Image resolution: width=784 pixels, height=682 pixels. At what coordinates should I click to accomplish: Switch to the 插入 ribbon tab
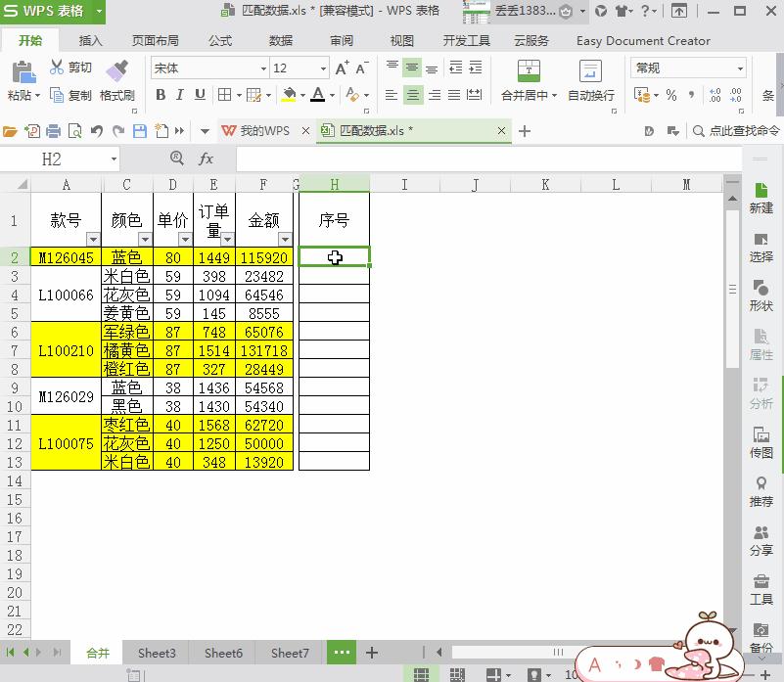coord(91,41)
